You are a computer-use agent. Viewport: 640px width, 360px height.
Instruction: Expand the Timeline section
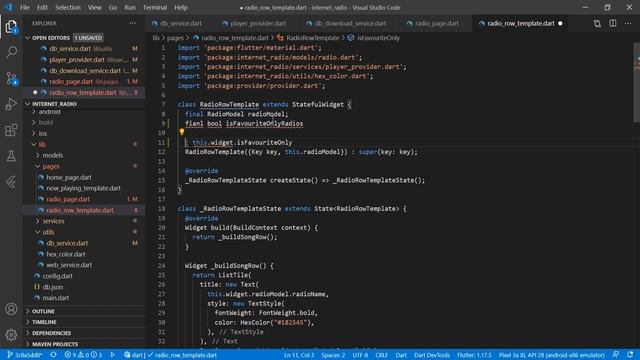[44, 322]
